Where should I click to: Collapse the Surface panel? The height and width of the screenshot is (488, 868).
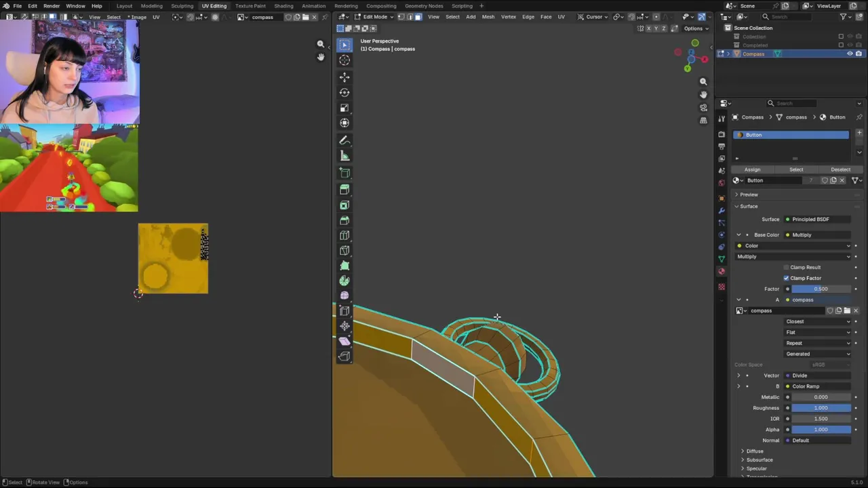click(x=749, y=206)
